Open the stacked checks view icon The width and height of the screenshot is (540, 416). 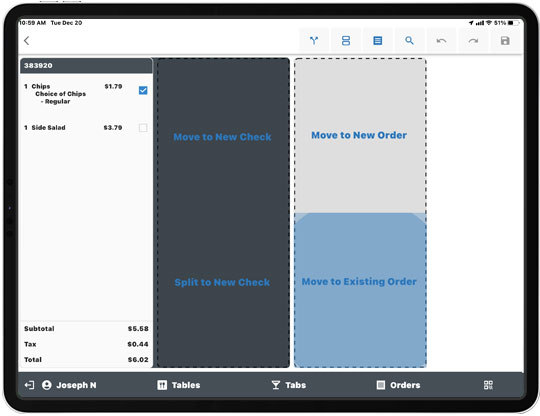(x=346, y=41)
